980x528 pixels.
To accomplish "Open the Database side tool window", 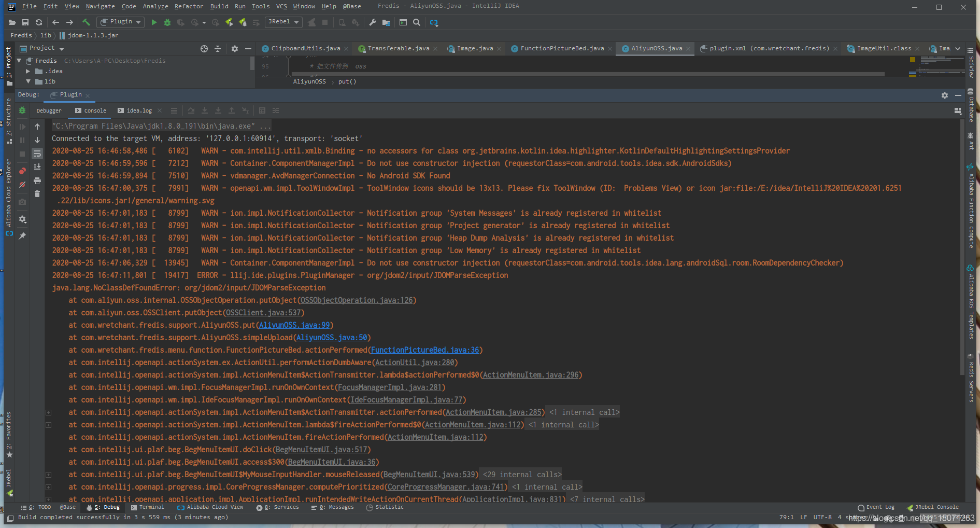I will pos(971,105).
